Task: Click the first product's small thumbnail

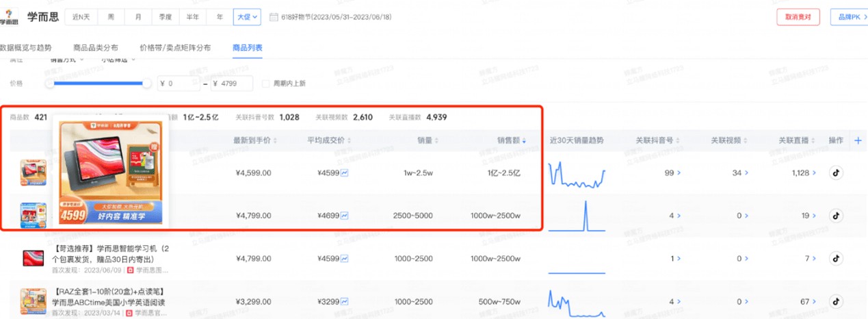Action: coord(34,173)
